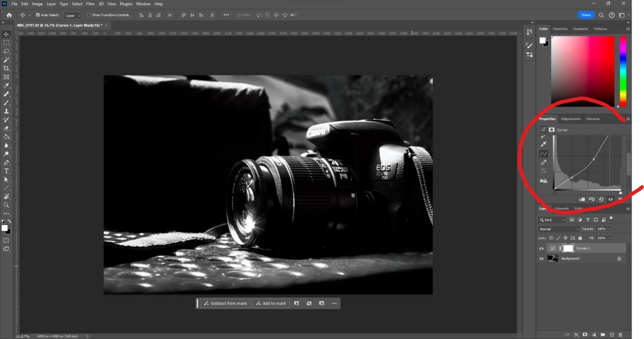Viewport: 644px width, 339px height.
Task: Open the Auto-Select Layer dropdown
Action: [x=73, y=14]
